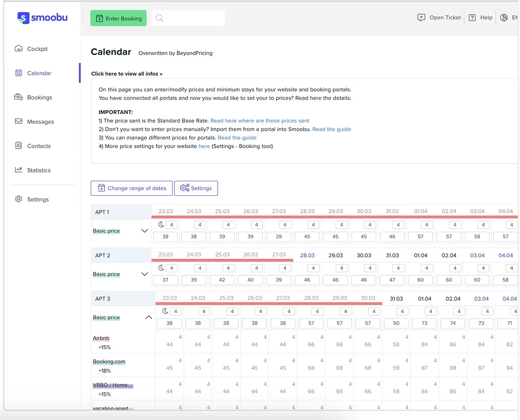The image size is (520, 420).
Task: Open Bookings via its sidebar icon
Action: [x=18, y=97]
